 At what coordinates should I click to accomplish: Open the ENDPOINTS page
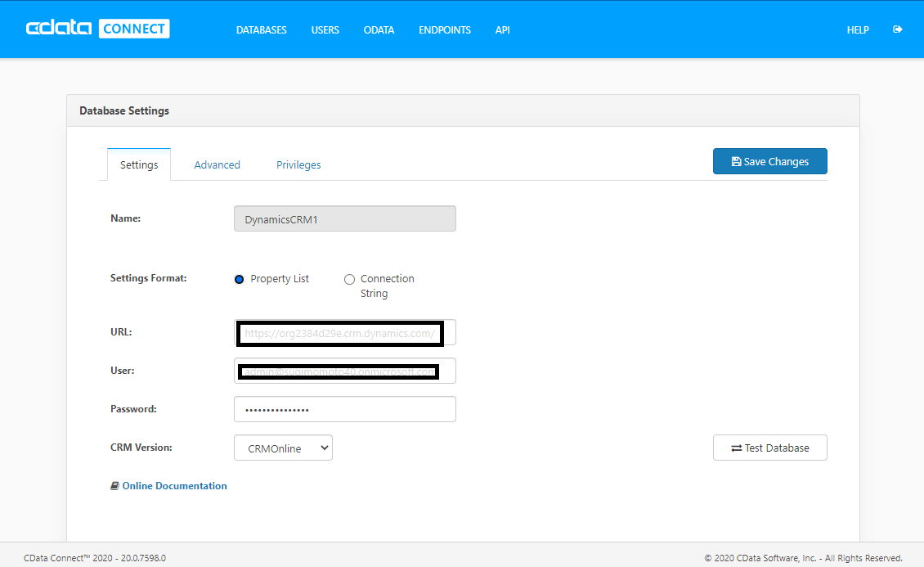point(445,30)
